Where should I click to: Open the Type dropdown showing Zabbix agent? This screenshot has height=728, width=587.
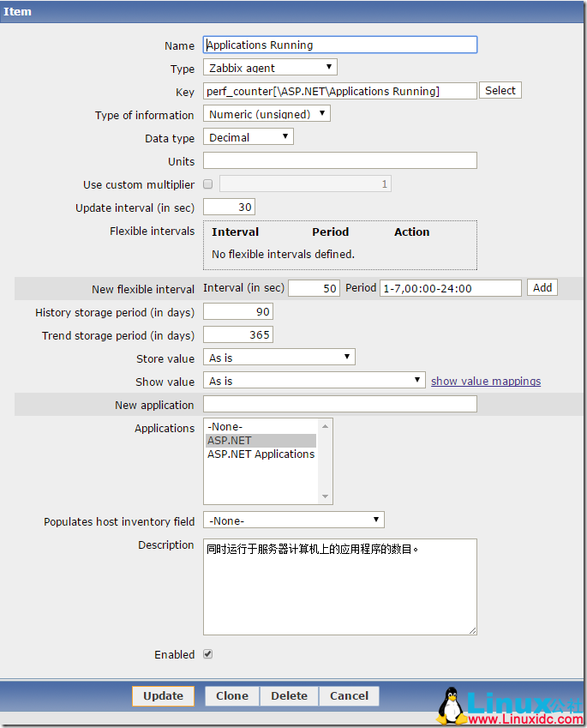(x=269, y=67)
